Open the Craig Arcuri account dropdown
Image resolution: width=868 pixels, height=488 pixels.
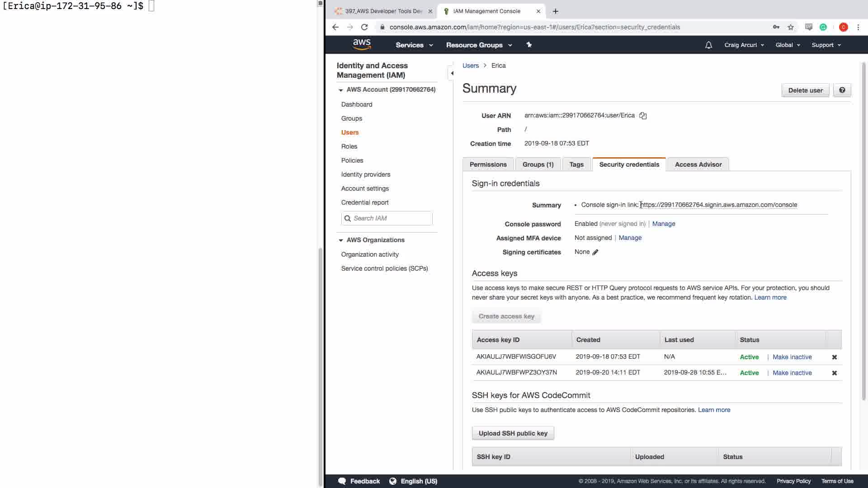coord(744,45)
